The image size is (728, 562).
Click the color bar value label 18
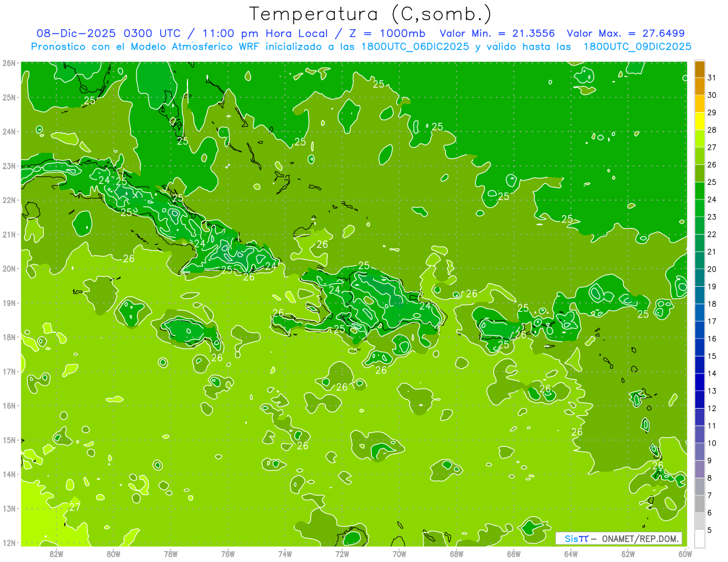click(712, 304)
